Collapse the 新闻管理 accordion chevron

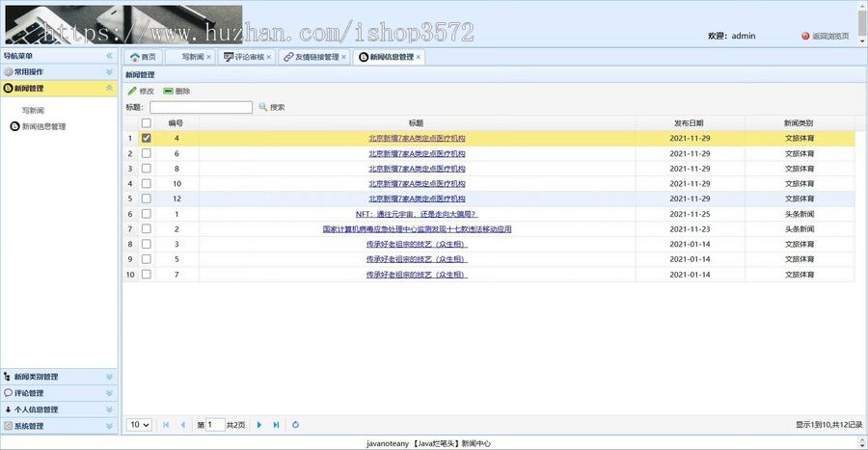pos(109,88)
